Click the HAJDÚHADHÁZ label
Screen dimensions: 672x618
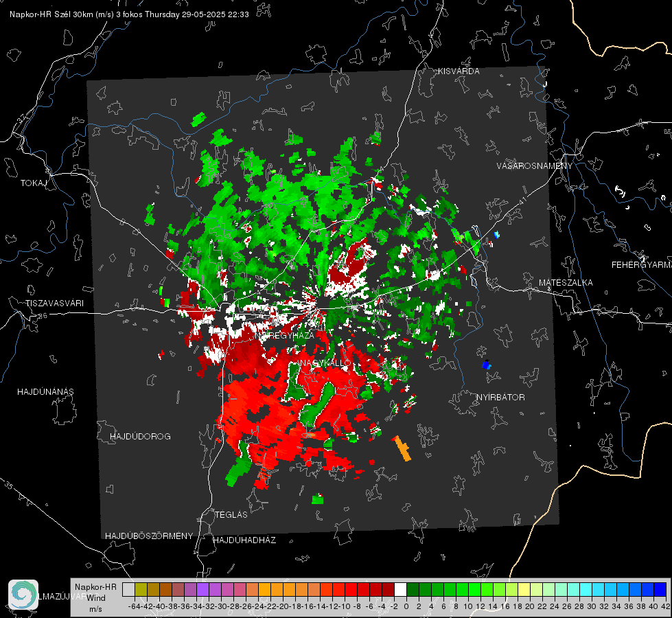coord(244,540)
